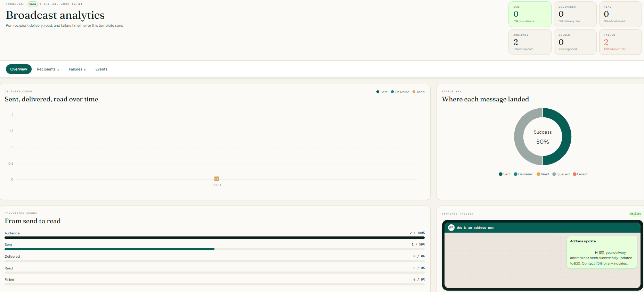644x292 pixels.
Task: Click the Failed funnel progress bar
Action: 214,284
